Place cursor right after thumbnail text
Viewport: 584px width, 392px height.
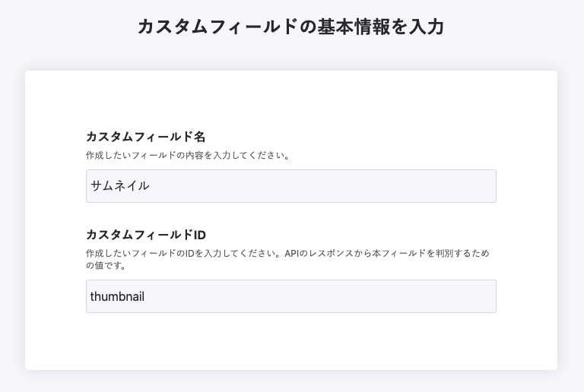145,296
